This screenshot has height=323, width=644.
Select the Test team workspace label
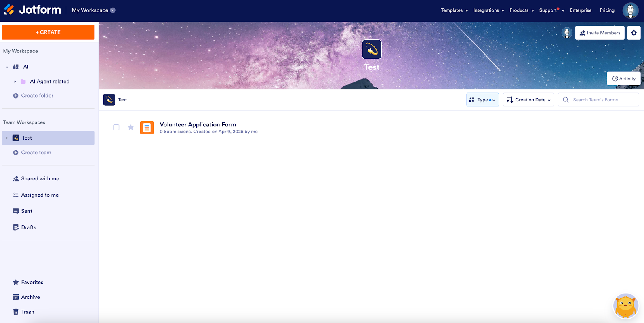click(27, 138)
